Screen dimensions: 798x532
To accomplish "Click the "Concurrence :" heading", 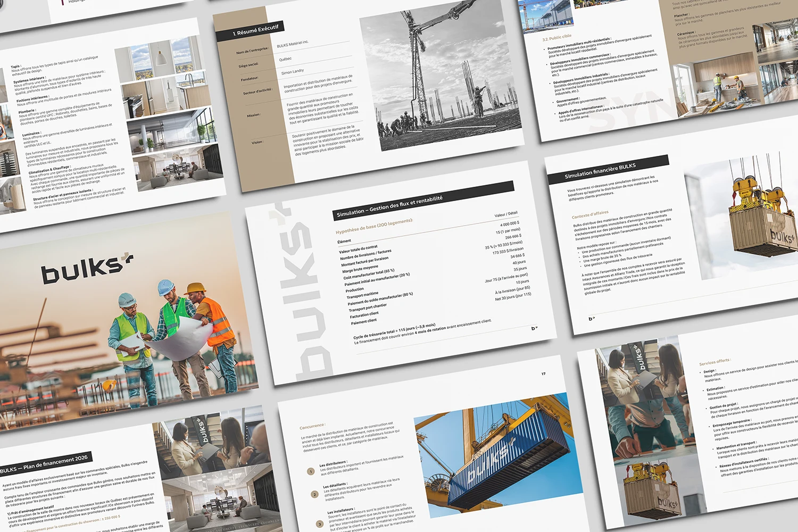I will pos(312,426).
